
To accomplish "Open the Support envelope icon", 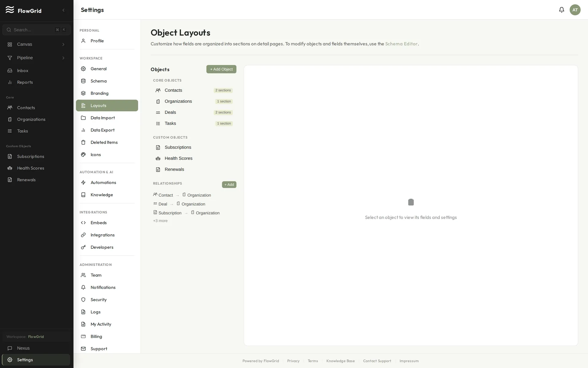I will (x=83, y=349).
